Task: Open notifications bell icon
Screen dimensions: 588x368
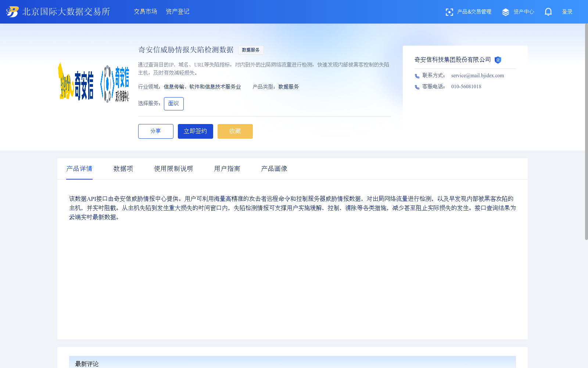Action: coord(548,12)
